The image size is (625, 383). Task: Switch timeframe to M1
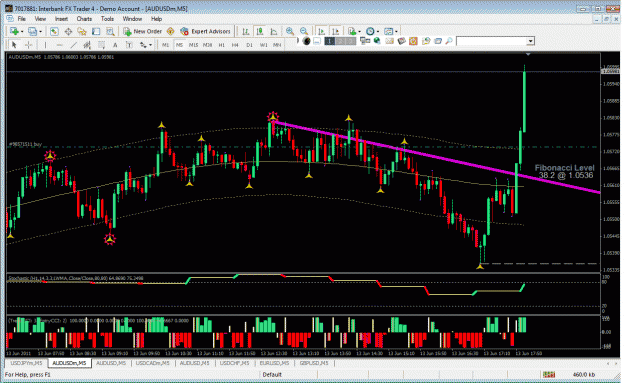[165, 45]
